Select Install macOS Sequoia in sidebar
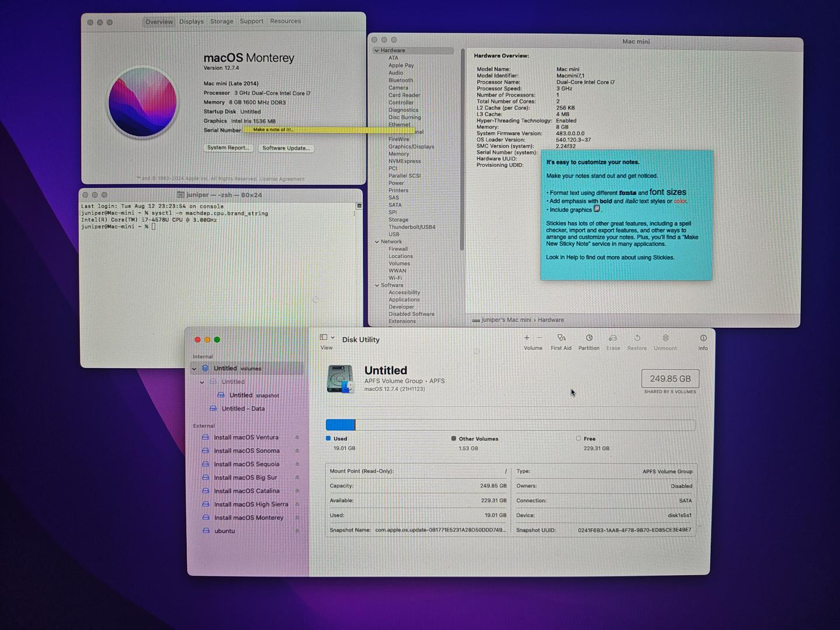 [x=240, y=464]
